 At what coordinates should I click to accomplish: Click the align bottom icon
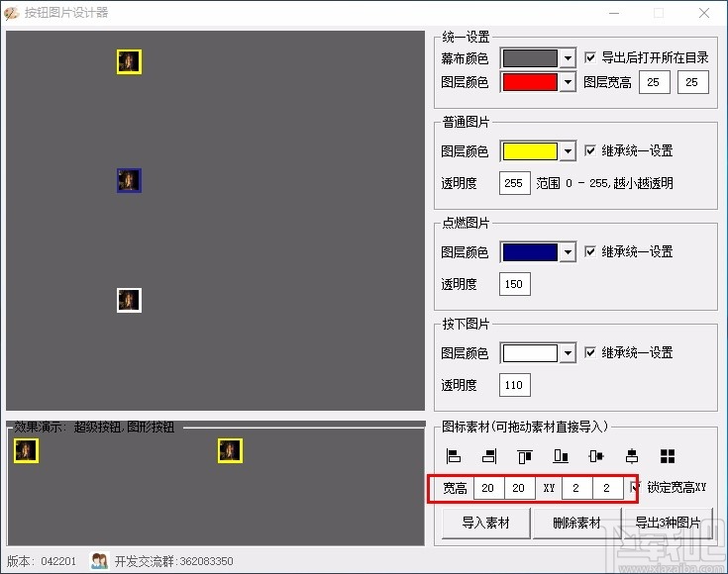tap(561, 456)
